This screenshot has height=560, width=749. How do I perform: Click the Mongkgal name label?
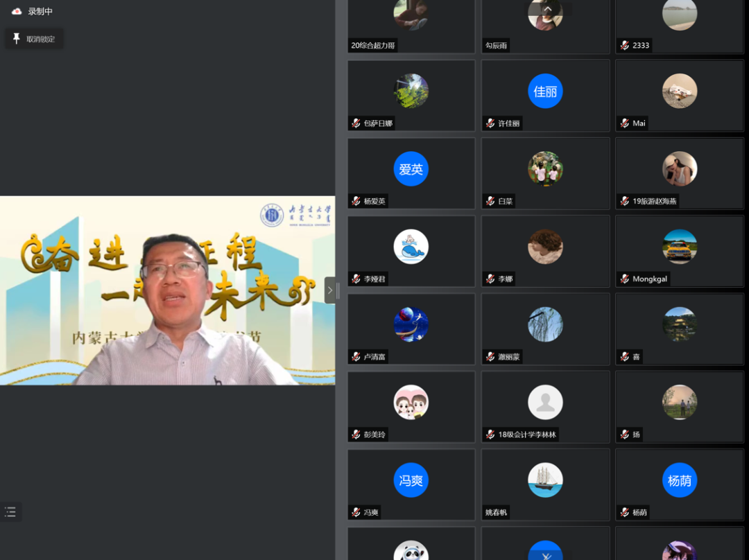[x=650, y=279]
